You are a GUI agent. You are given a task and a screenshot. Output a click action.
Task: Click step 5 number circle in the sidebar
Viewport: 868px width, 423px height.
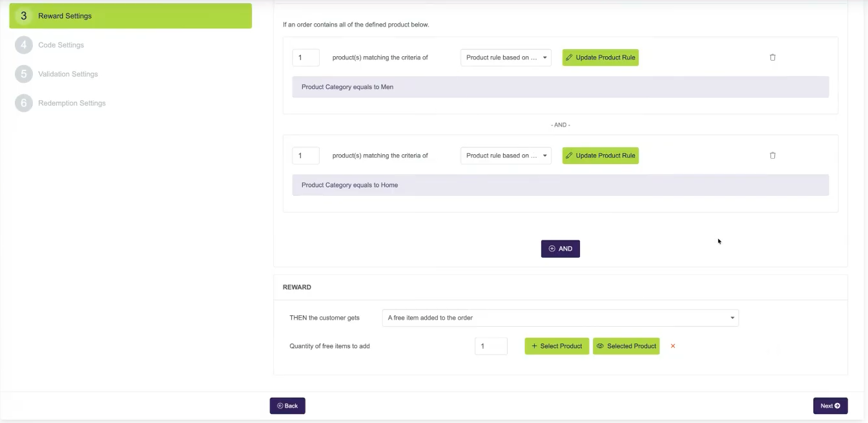tap(24, 74)
